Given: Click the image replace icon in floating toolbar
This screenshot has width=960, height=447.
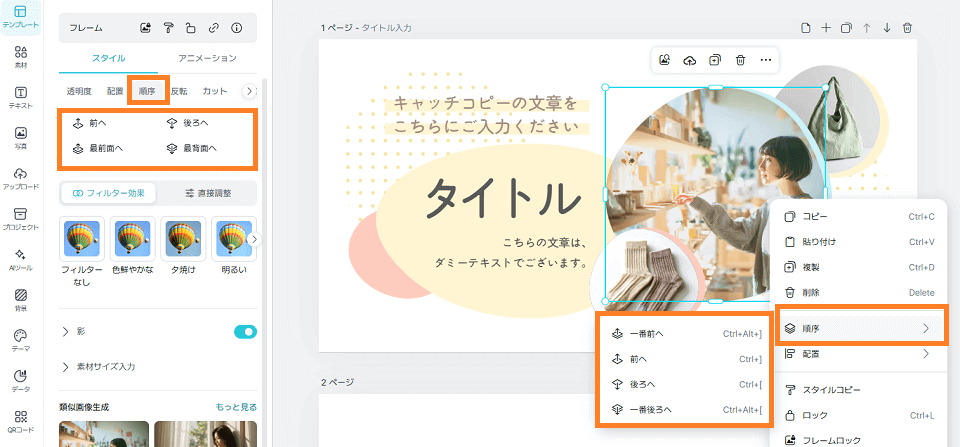Looking at the screenshot, I should tap(664, 60).
